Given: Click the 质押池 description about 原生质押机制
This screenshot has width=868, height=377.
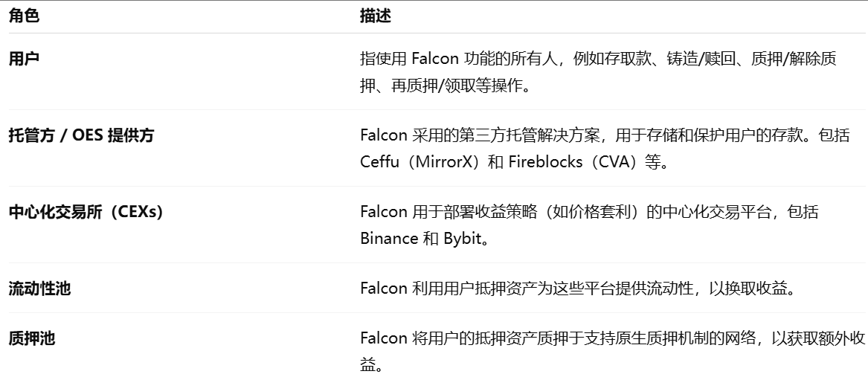Looking at the screenshot, I should (612, 352).
